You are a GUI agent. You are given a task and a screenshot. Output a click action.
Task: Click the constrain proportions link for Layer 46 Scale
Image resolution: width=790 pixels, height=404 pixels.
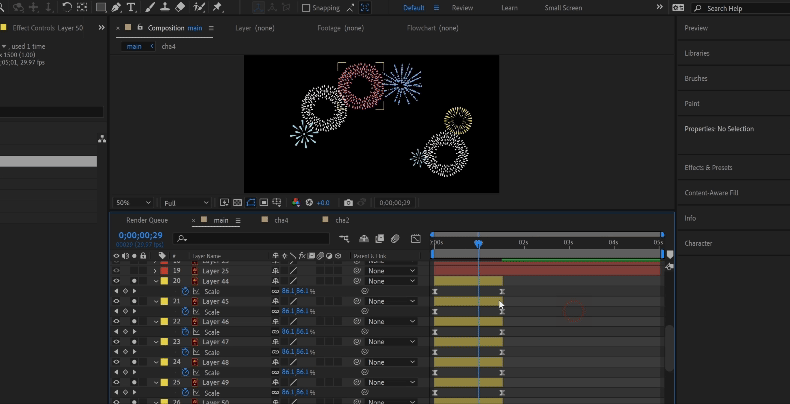click(x=275, y=331)
